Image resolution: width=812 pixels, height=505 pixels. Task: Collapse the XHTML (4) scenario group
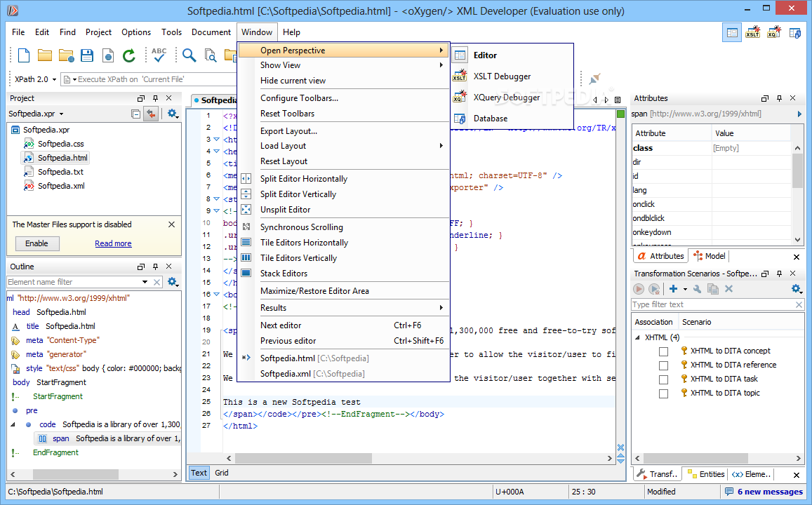[x=637, y=337]
